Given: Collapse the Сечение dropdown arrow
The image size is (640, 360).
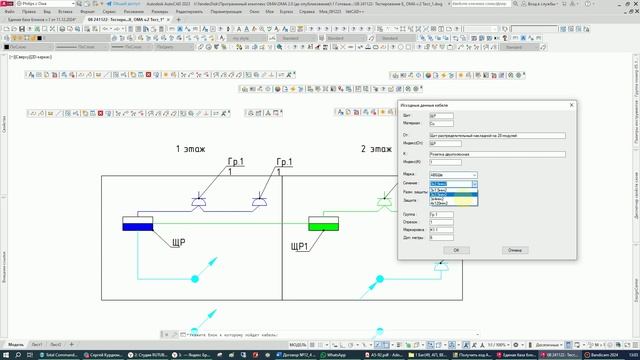Looking at the screenshot, I should click(474, 184).
